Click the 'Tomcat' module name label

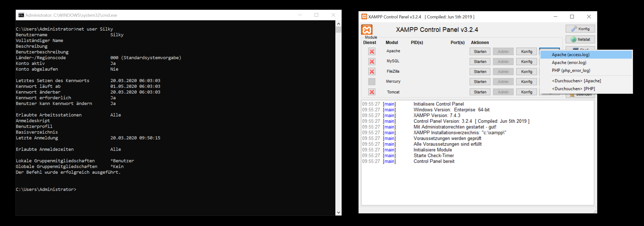click(x=393, y=92)
